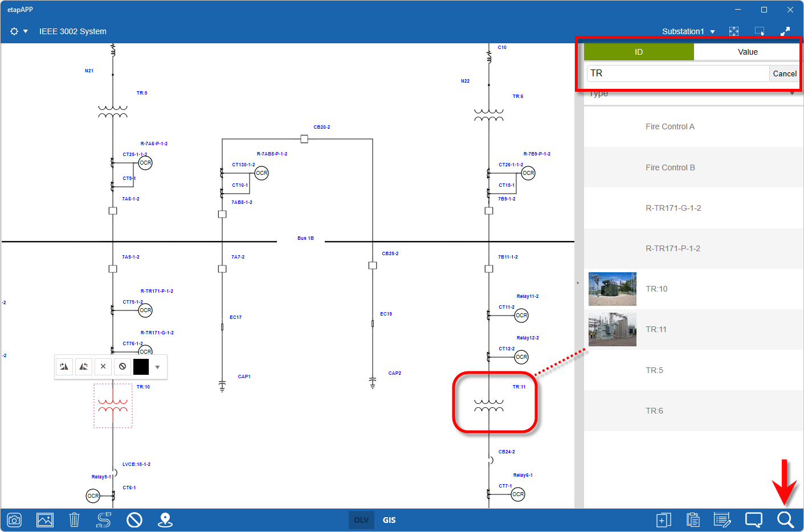Click the 7B11-1-2 breaker square
This screenshot has height=532, width=804.
489,269
